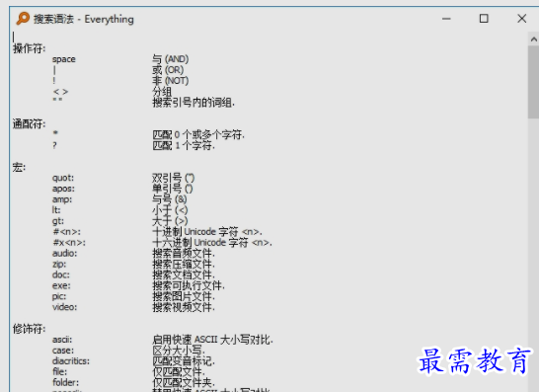Viewport: 539px width, 392px height.
Task: Click the 'case:' modifier entry
Action: [x=63, y=351]
